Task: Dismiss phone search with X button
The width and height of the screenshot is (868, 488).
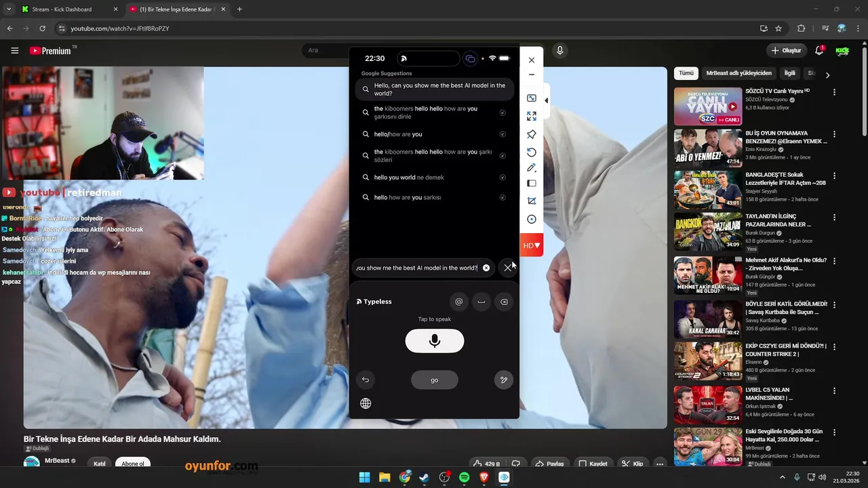Action: 508,268
